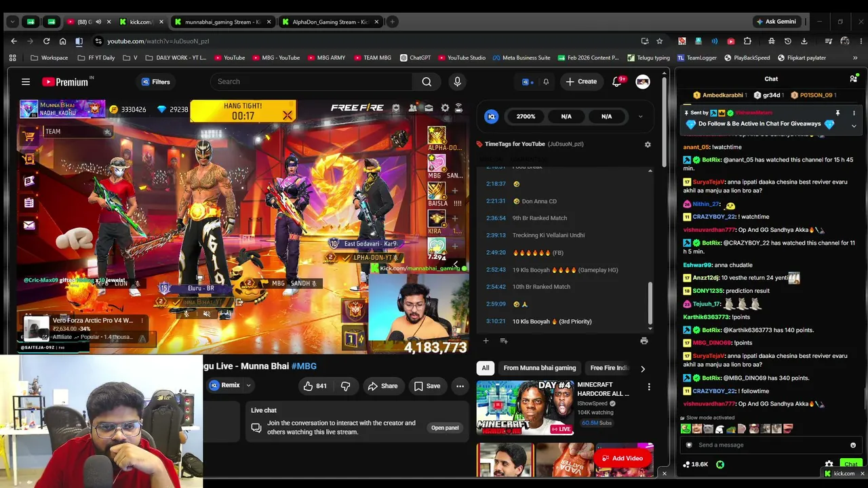Click the Send a message chat field
The width and height of the screenshot is (868, 488).
tap(772, 445)
